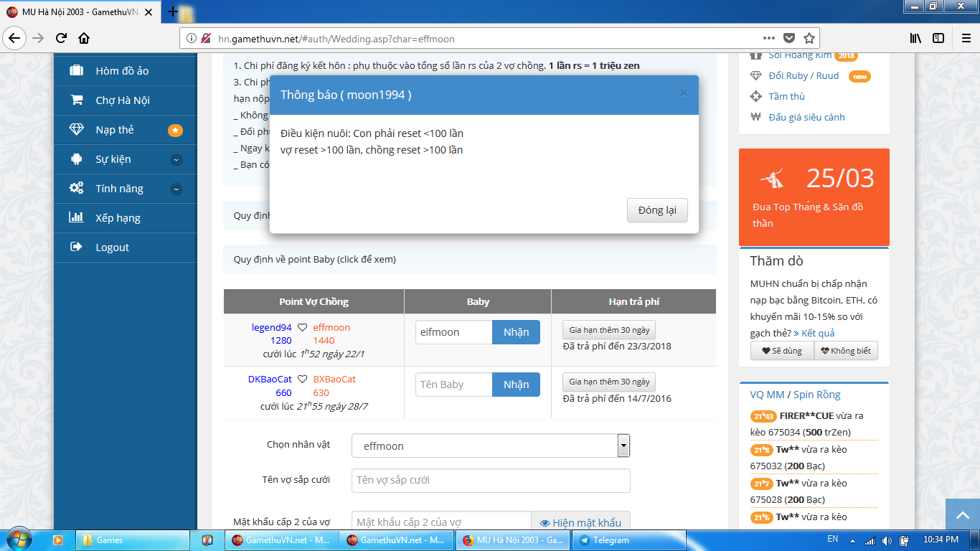980x551 pixels.
Task: Vote Không biết in the poll
Action: 846,351
